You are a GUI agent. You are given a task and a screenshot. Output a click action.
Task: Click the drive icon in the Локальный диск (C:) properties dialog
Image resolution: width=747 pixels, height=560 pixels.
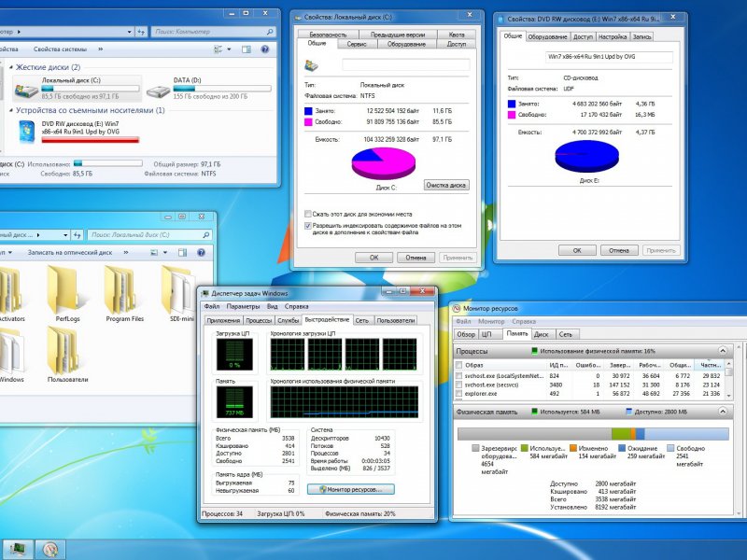[311, 65]
